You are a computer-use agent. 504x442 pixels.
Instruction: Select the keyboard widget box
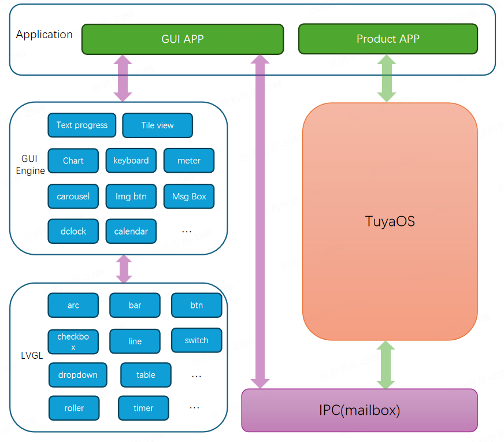point(131,160)
